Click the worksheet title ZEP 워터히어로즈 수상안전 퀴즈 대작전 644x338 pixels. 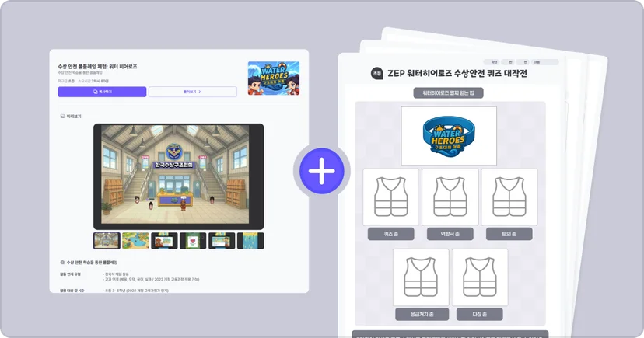pos(457,73)
